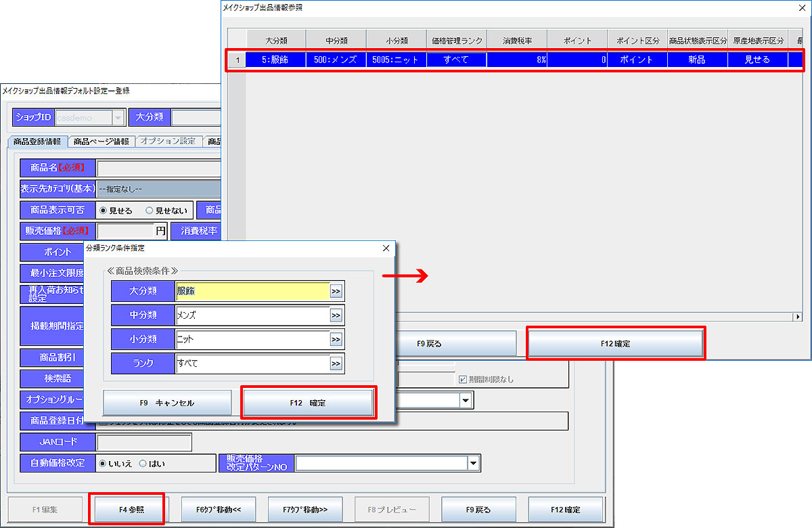Click the horizontal scrollbar right arrow in grid

pyautogui.click(x=796, y=317)
